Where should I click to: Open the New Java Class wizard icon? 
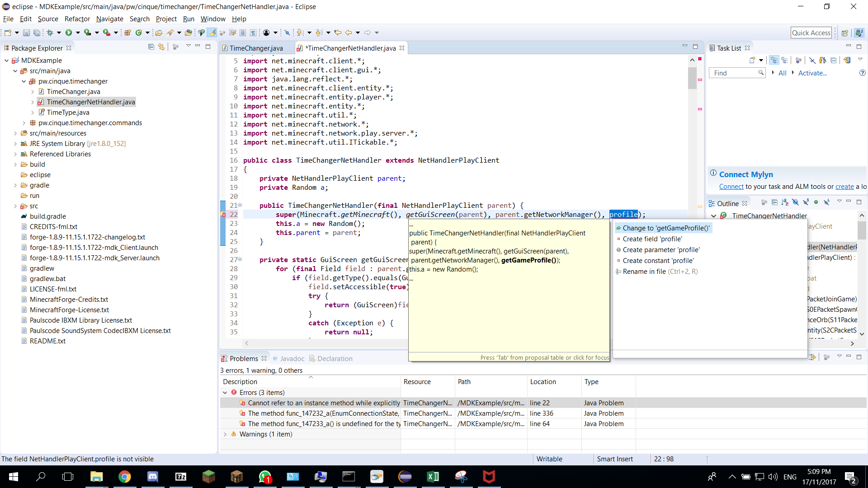click(x=138, y=32)
